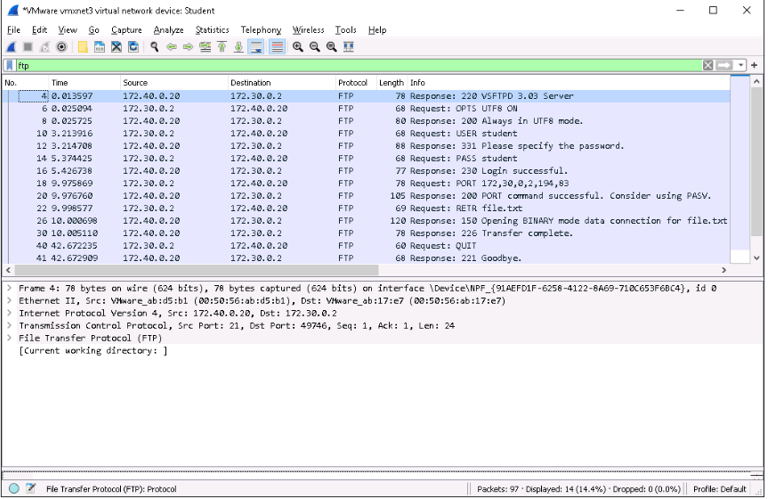Image resolution: width=768 pixels, height=499 pixels.
Task: Toggle packet list colorization
Action: [x=277, y=47]
